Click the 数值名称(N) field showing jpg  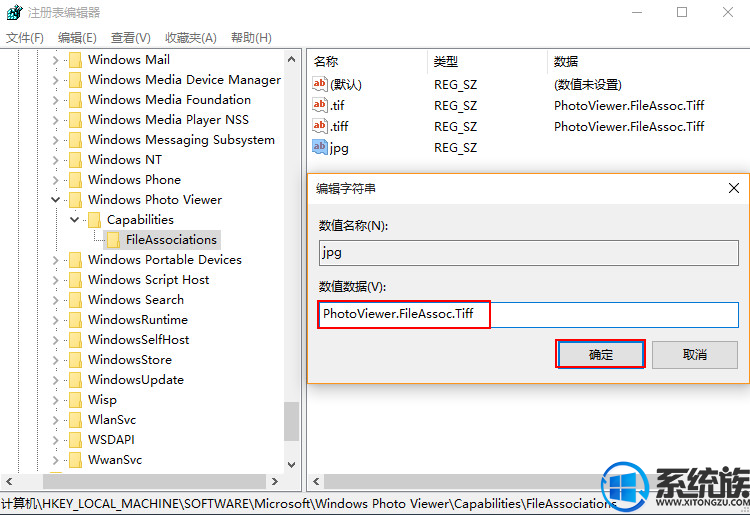click(529, 253)
